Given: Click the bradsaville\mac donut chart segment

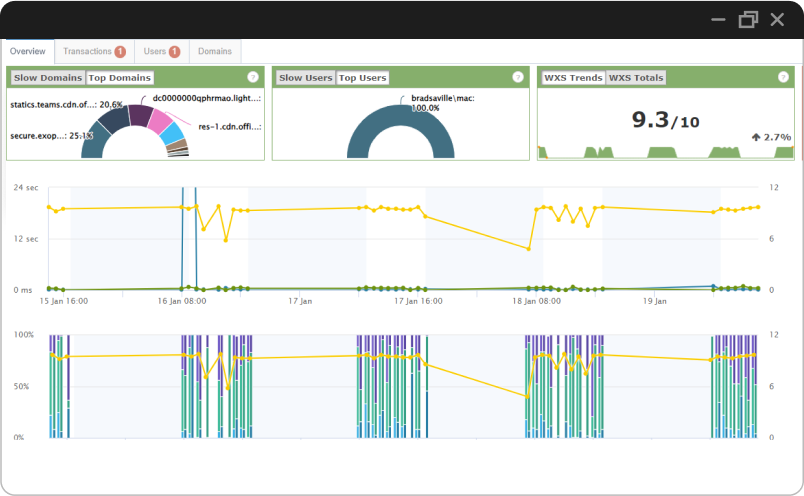Looking at the screenshot, I should point(400,131).
